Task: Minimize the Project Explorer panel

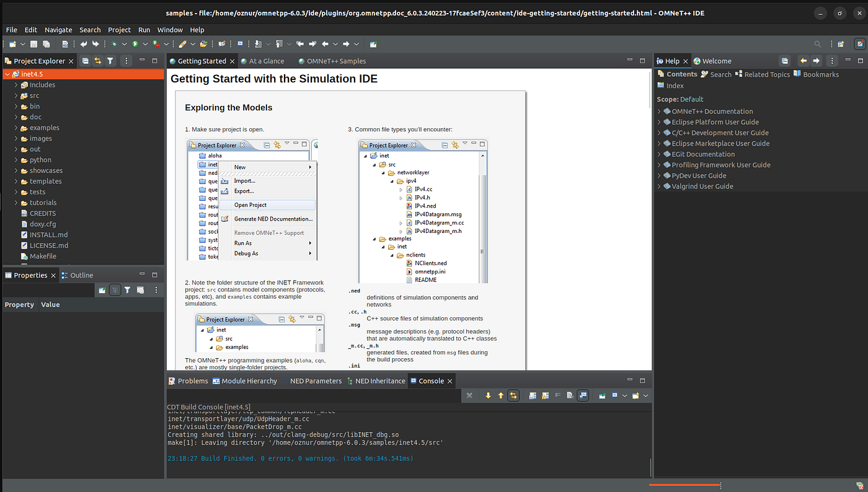Action: point(142,60)
